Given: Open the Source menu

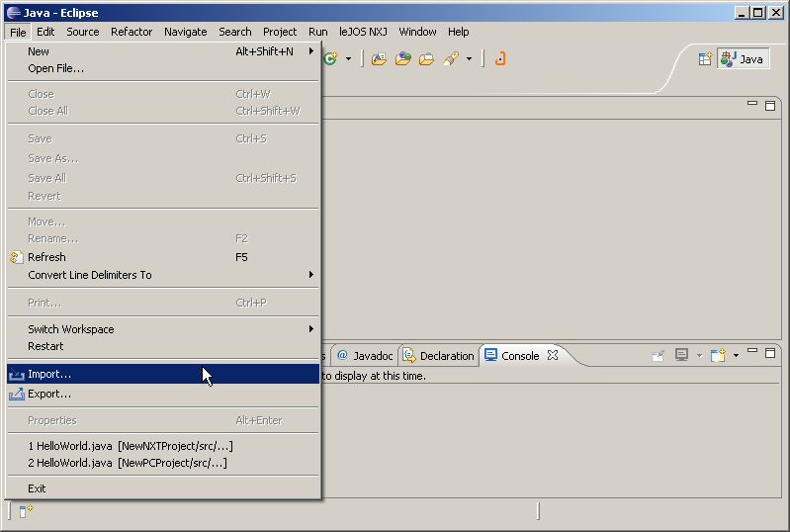Looking at the screenshot, I should pyautogui.click(x=83, y=32).
